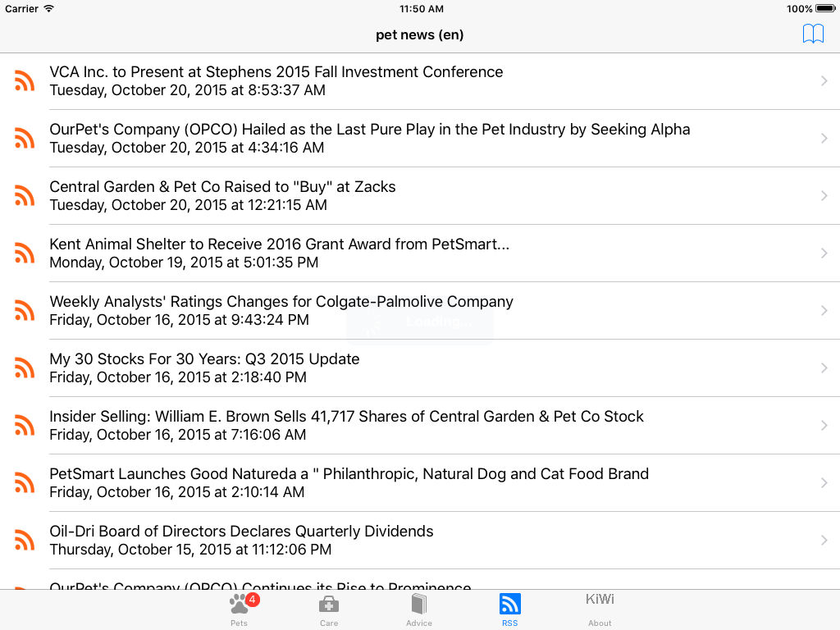Tap the battery indicator in status bar
Viewport: 840px width, 630px height.
pos(825,8)
